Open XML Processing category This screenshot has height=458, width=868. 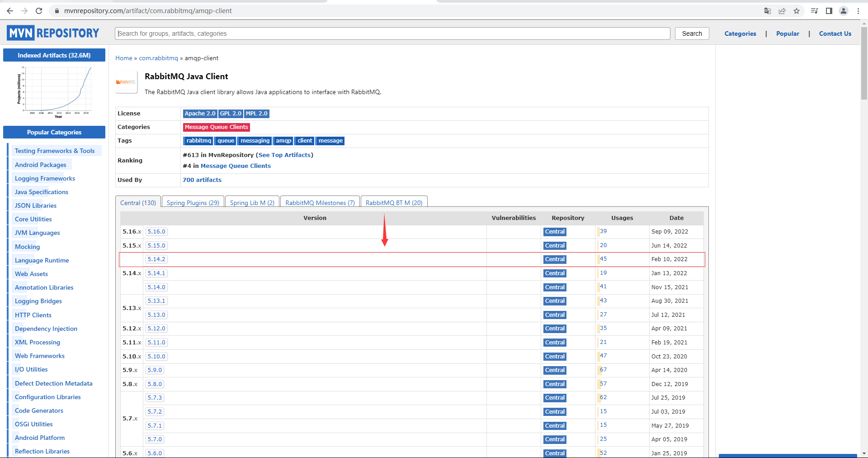38,342
